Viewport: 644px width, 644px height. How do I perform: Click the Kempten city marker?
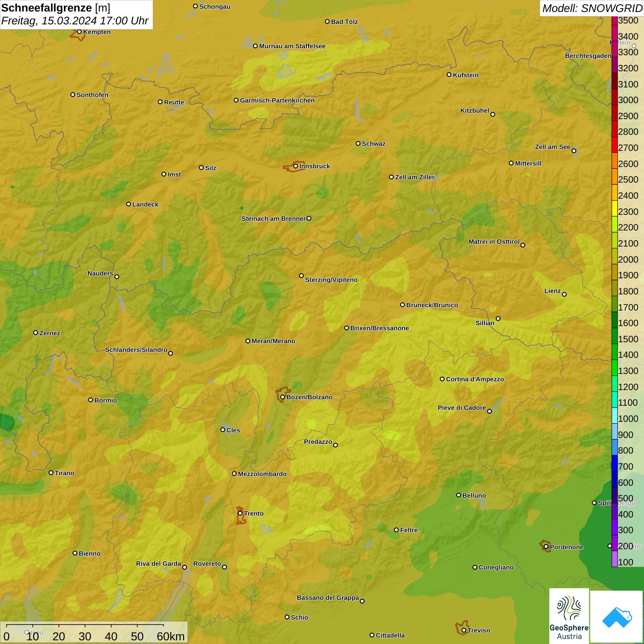pos(79,32)
